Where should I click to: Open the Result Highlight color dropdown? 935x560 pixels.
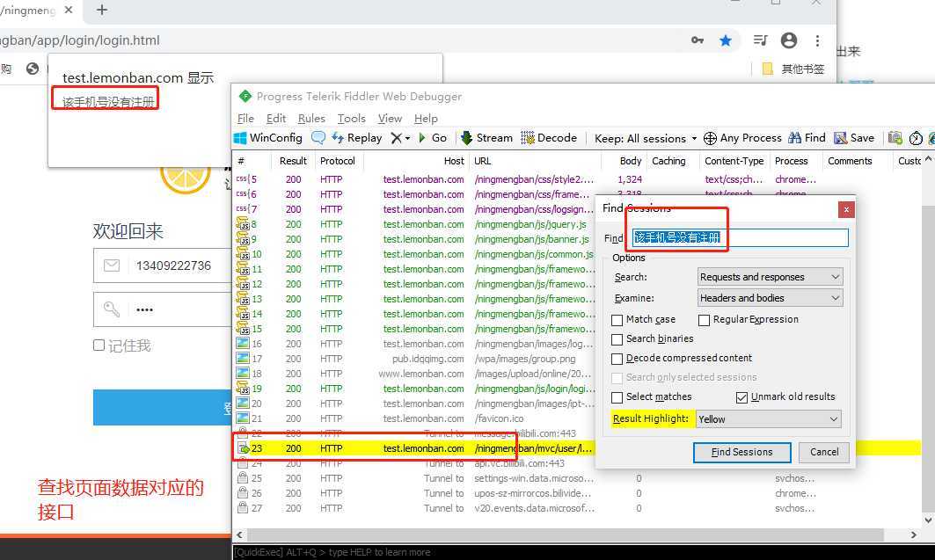tap(769, 418)
